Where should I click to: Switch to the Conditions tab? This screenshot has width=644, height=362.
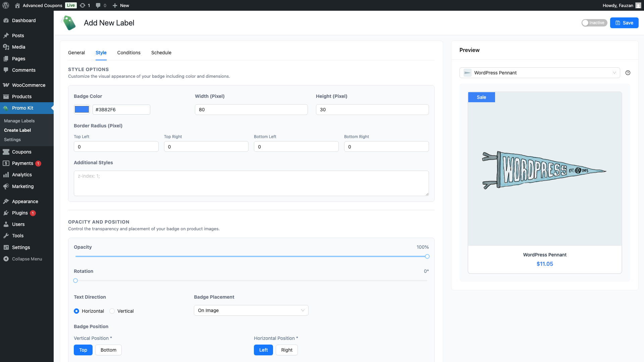pos(129,53)
